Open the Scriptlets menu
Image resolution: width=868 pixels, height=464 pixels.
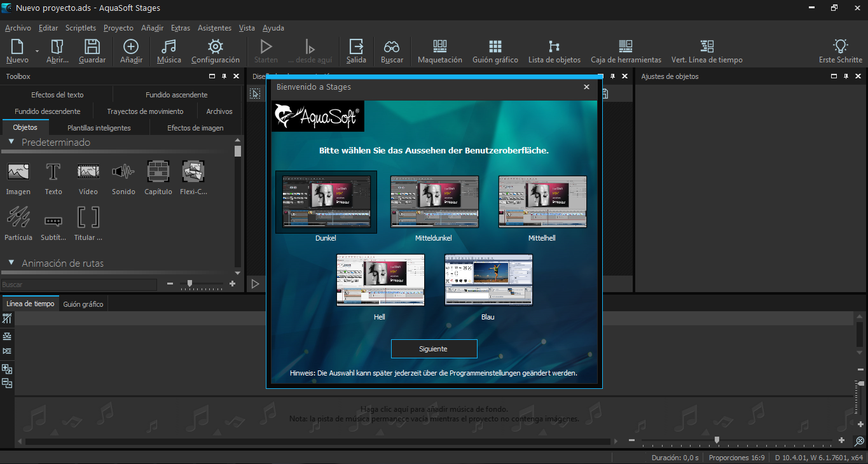tap(81, 28)
